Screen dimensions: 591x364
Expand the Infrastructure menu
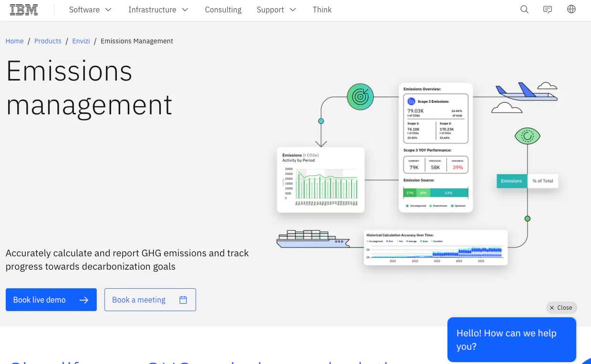158,10
